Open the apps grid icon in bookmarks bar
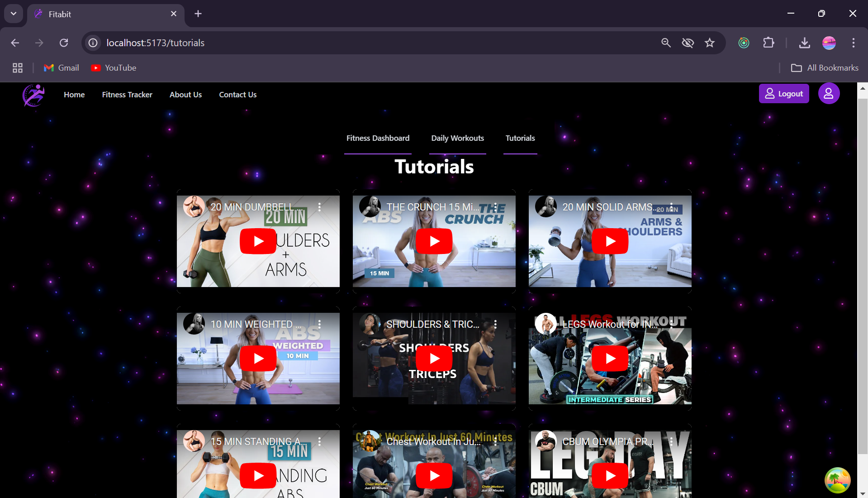 18,68
